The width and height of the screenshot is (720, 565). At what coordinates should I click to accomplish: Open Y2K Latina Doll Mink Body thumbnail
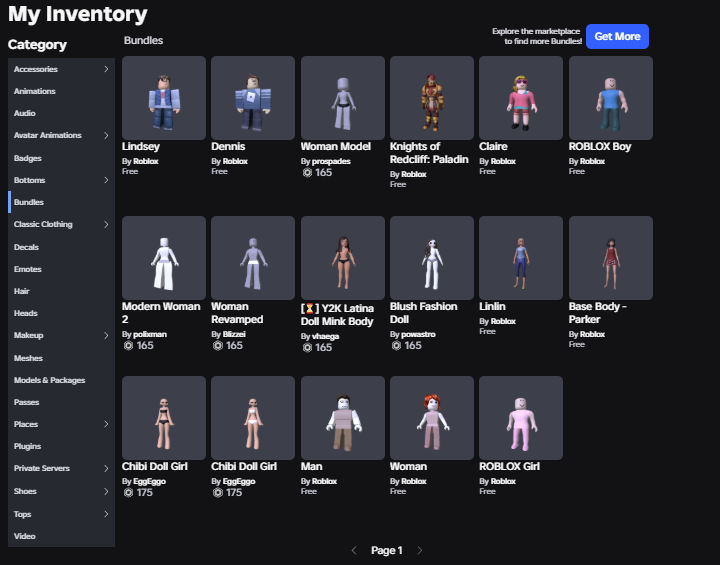[x=343, y=258]
